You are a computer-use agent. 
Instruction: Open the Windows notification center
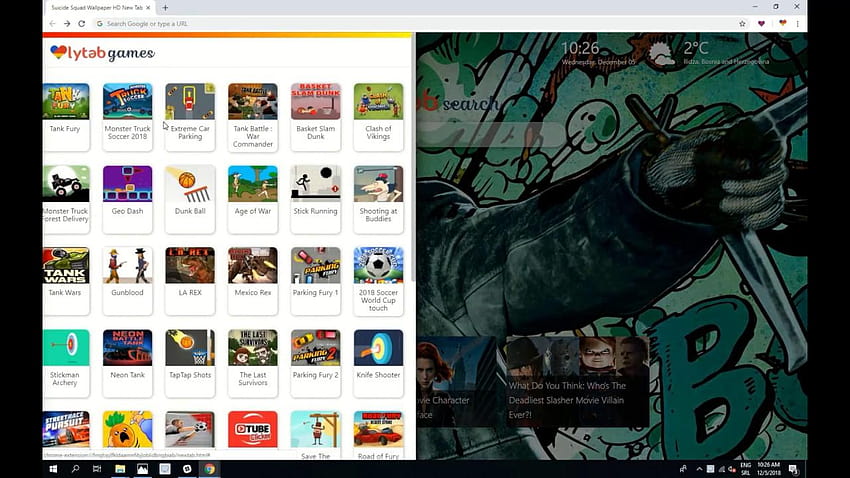(x=793, y=469)
